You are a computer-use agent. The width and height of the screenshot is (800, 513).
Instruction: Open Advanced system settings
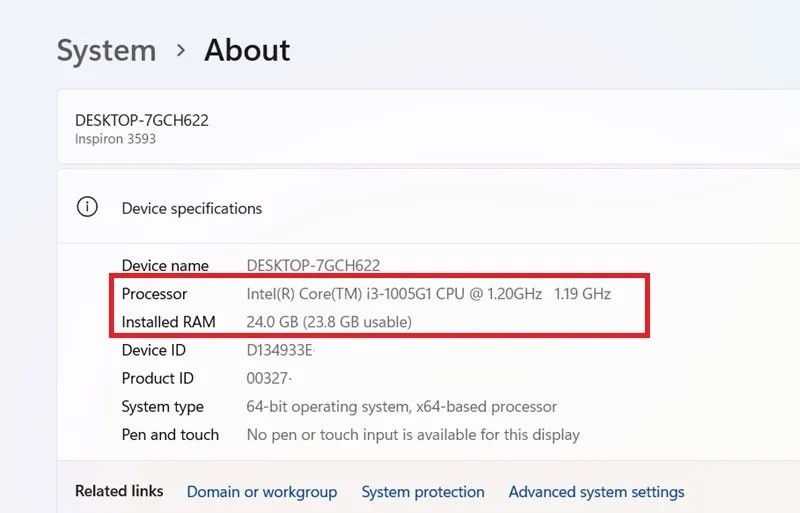click(596, 492)
